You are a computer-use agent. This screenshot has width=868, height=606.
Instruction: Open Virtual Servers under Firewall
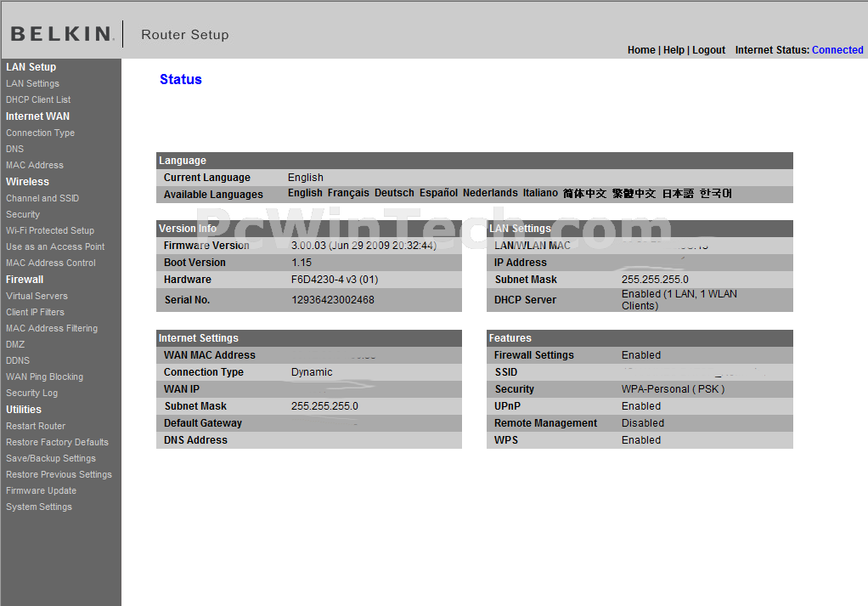point(37,297)
